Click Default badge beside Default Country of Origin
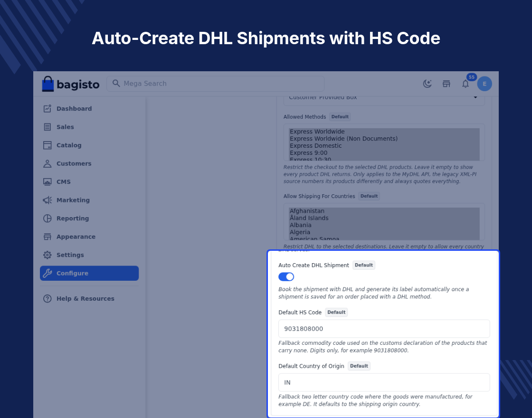The image size is (532, 418). tap(359, 366)
